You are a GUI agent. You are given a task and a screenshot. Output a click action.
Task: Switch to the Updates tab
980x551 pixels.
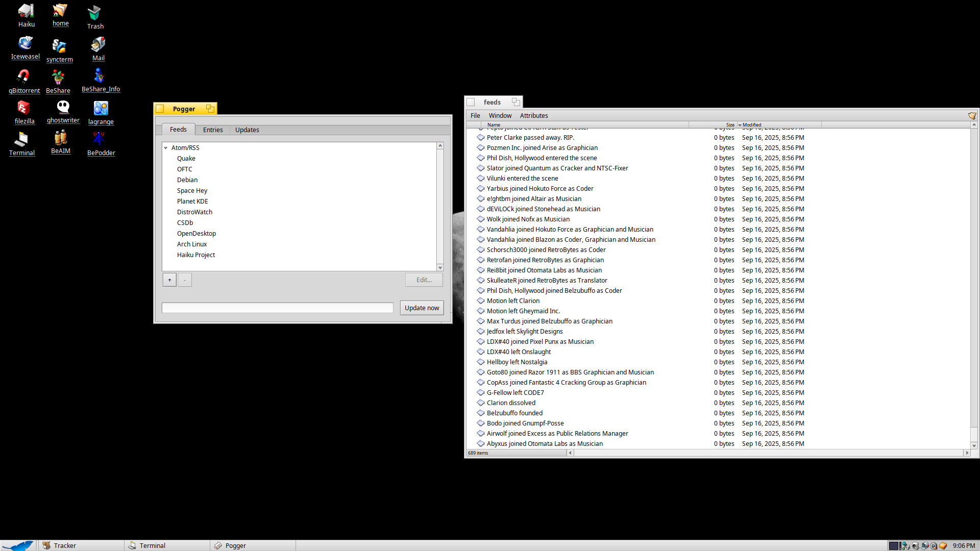click(247, 130)
